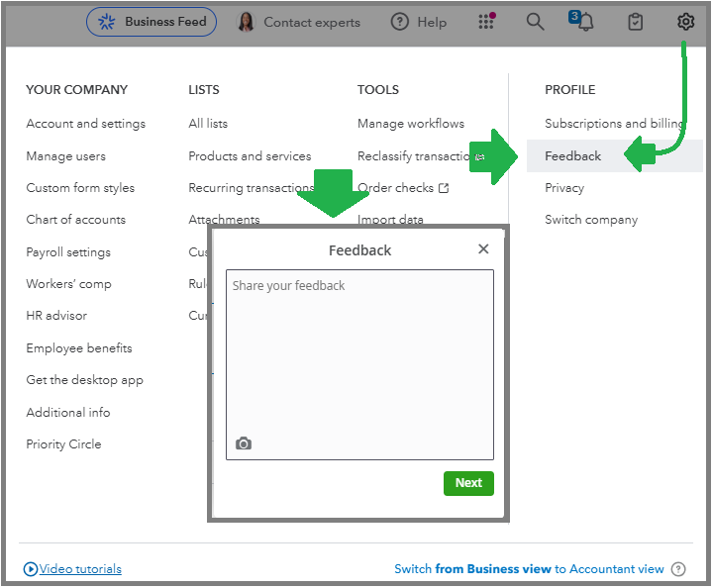Open Recurring transactions
712x588 pixels.
coord(252,187)
